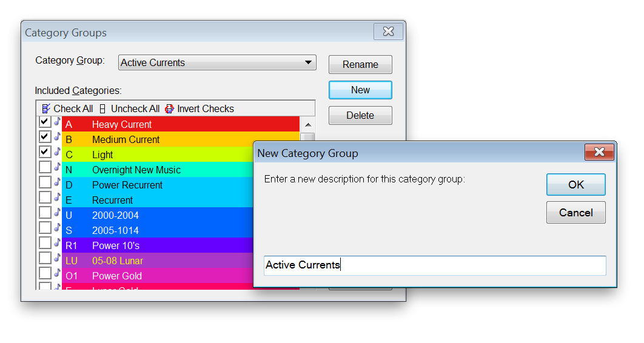
Task: Click the Uncheck All icon
Action: coord(102,109)
